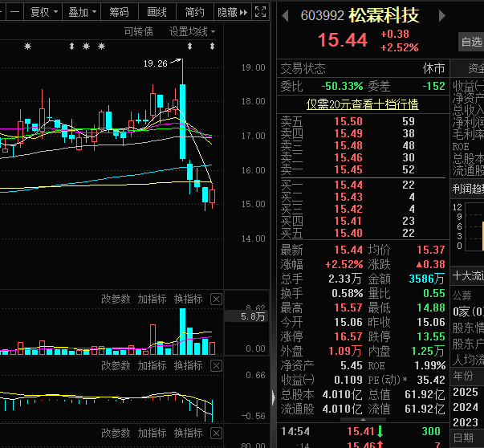This screenshot has height=448, width=484.
Task: Click 跌停 price 13.55
Action: coord(431,336)
